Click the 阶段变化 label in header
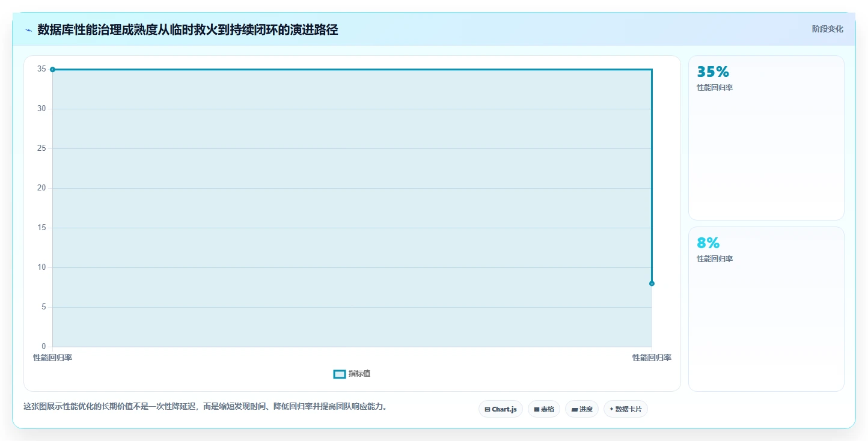Viewport: 868px width, 441px height. pos(828,29)
